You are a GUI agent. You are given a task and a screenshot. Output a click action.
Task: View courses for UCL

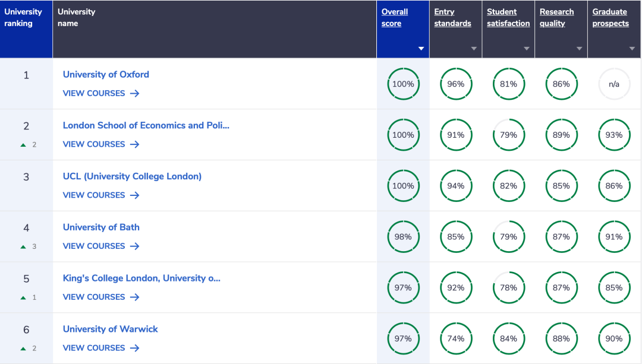point(100,195)
